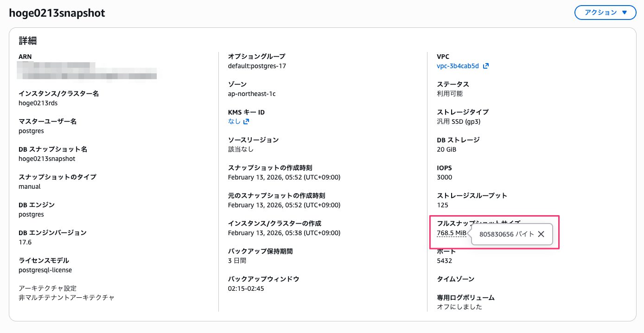Viewport: 644px width, 333px height.
Task: Click the zone value "ap-northeast-1c"
Action: (252, 94)
